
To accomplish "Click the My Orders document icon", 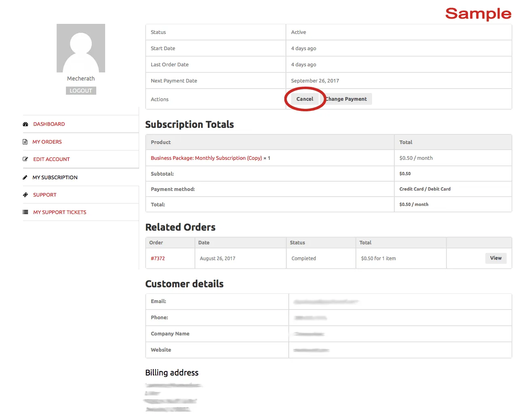I will [x=25, y=142].
